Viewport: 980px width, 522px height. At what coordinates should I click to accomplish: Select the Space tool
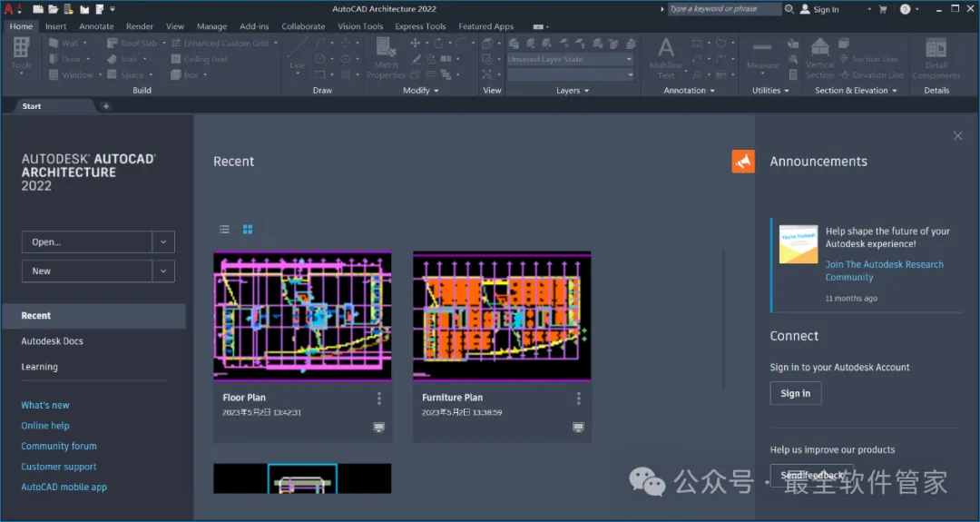coord(125,75)
